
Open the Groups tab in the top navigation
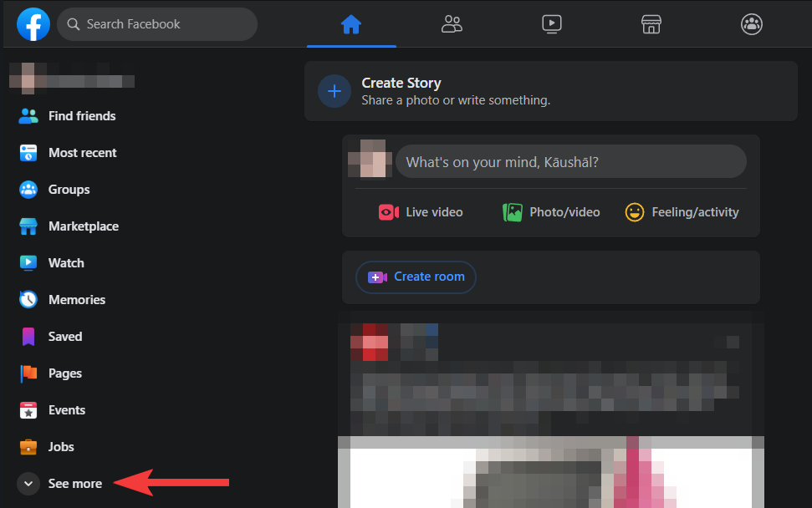[x=752, y=24]
